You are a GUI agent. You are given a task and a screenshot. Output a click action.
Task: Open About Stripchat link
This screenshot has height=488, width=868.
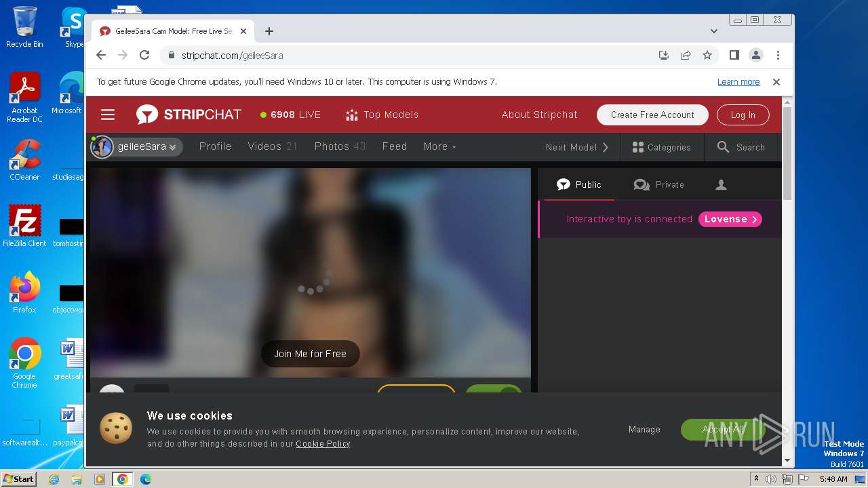click(x=540, y=115)
